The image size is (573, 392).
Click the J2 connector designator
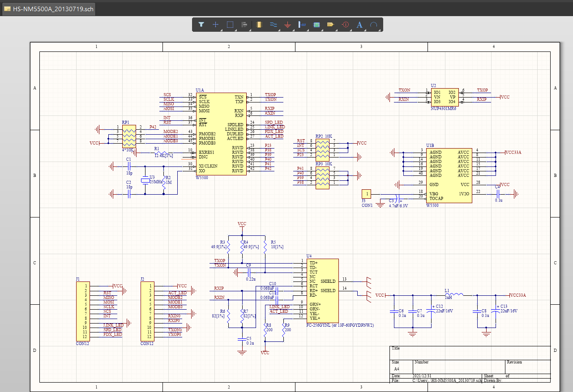(142, 279)
